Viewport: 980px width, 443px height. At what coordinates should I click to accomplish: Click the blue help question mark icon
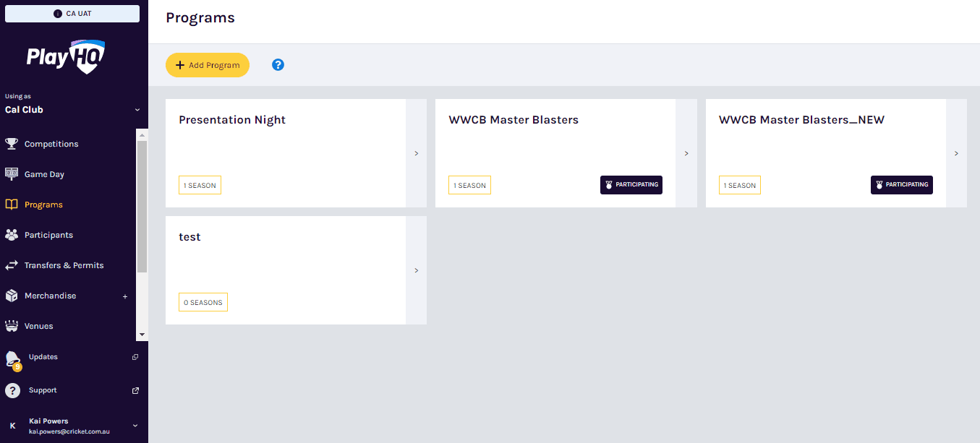tap(278, 65)
